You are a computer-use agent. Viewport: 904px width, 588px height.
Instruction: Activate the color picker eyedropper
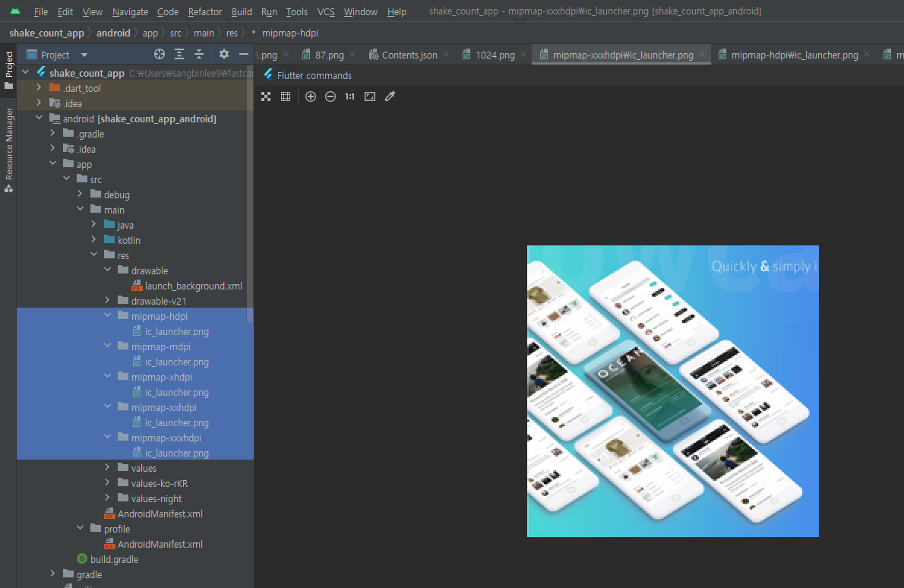coord(390,96)
